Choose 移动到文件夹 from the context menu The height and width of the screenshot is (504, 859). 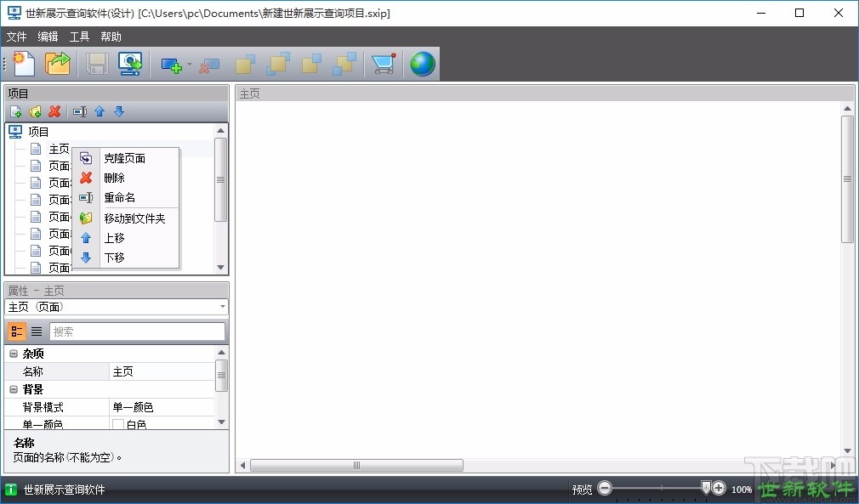point(126,218)
